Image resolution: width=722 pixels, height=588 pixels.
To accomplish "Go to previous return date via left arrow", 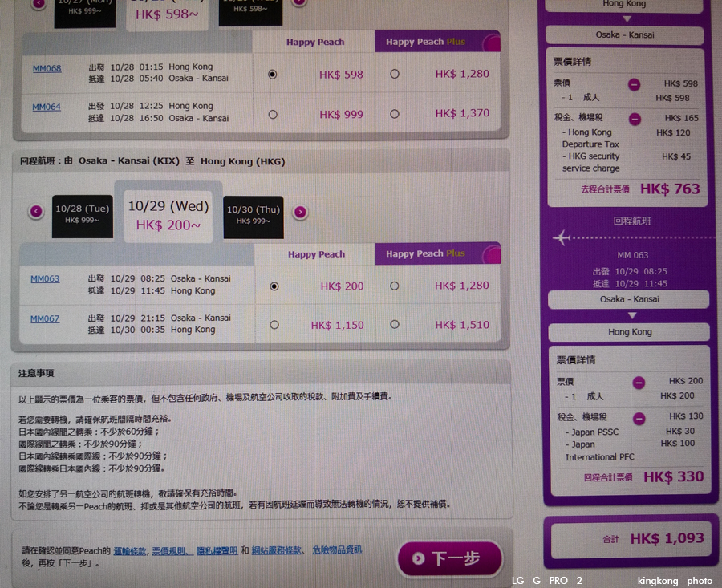I will [x=36, y=211].
